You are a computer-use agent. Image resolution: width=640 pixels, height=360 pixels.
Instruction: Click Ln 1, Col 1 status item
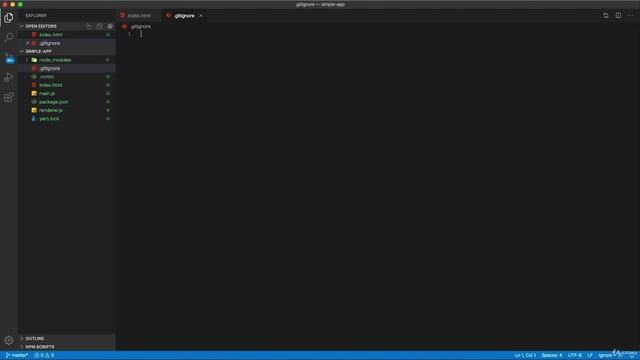coord(525,356)
